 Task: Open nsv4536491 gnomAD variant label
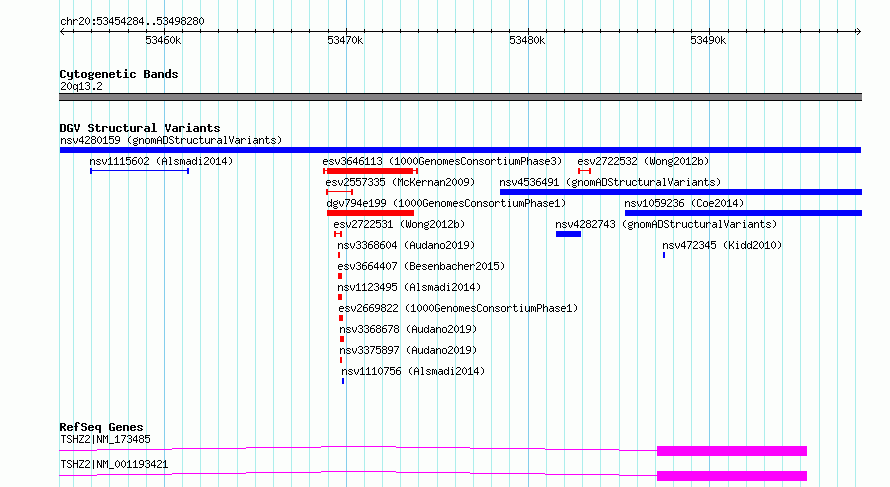pos(610,182)
